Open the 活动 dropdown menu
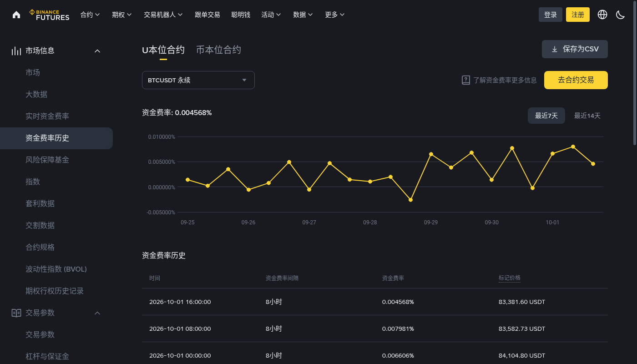 271,15
